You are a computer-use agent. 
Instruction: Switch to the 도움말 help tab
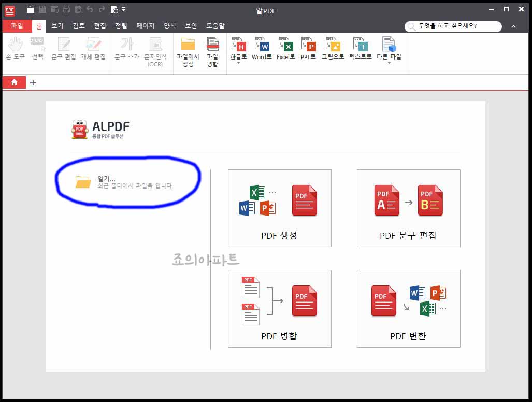click(x=215, y=26)
